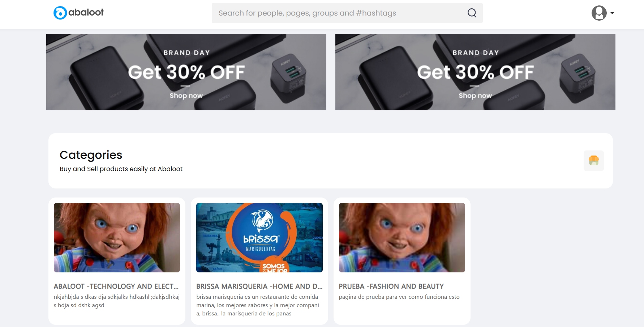Click the Brissa Marisqueria restaurant description
The image size is (644, 327).
(258, 305)
